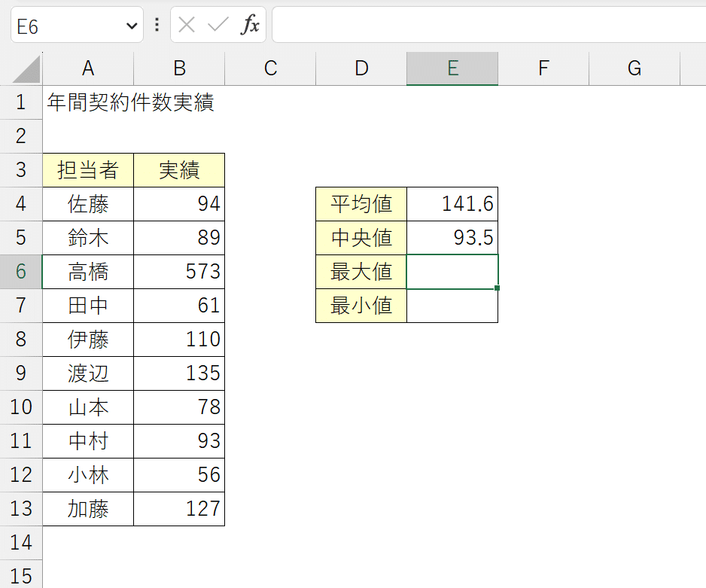Click the Enter checkmark icon in formula bar
Image resolution: width=706 pixels, height=588 pixels.
[218, 24]
